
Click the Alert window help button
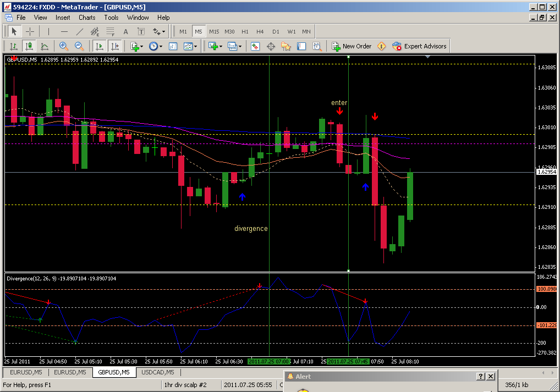[481, 376]
